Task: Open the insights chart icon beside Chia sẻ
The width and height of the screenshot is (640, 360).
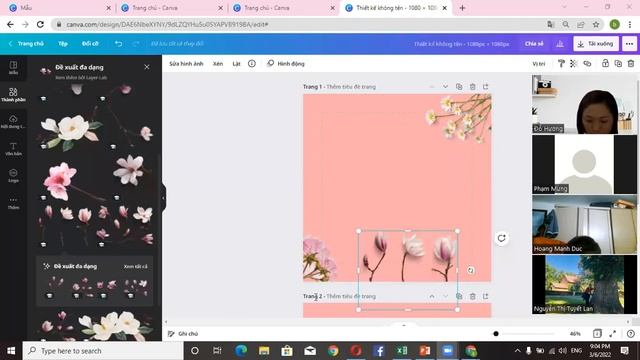Action: pos(560,43)
